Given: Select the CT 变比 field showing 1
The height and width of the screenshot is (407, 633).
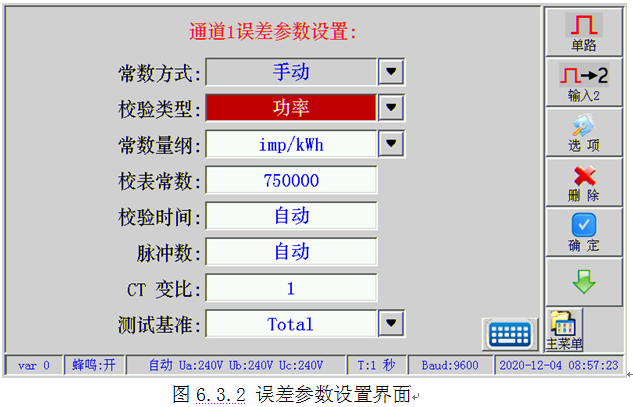Looking at the screenshot, I should [291, 287].
